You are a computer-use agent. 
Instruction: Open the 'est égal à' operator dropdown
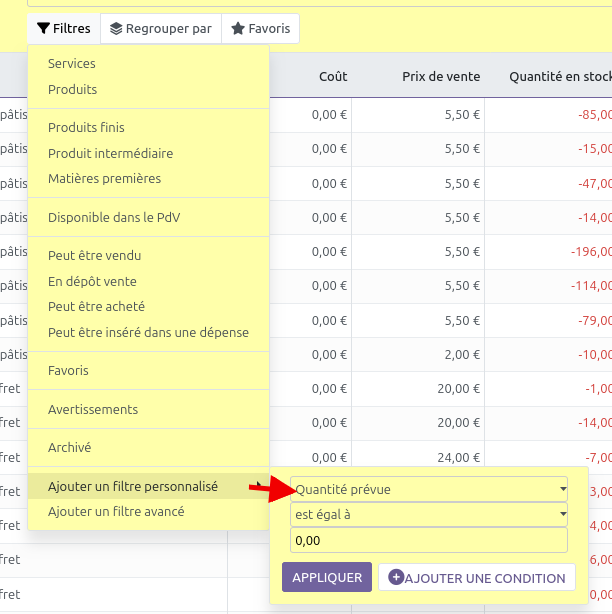[429, 515]
